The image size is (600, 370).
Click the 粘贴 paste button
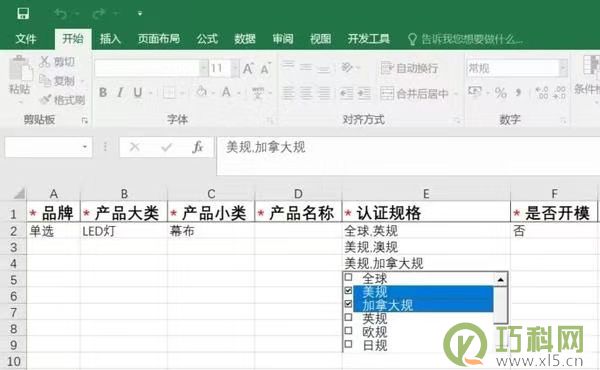click(x=20, y=77)
